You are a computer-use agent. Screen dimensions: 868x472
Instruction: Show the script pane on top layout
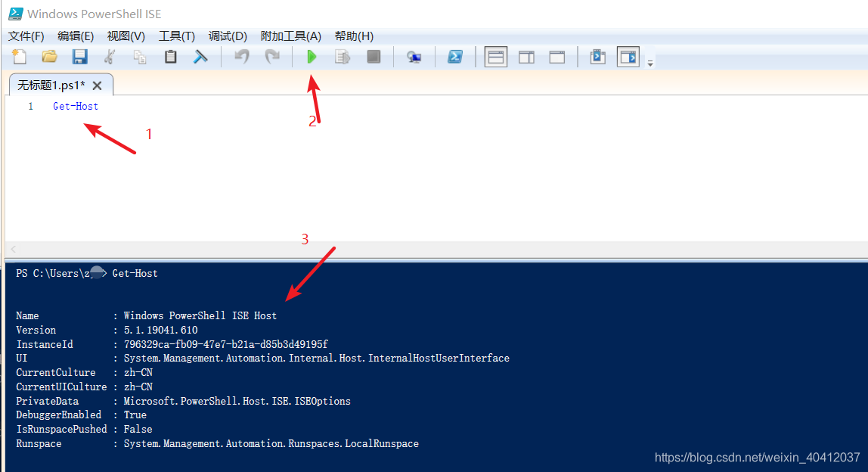495,57
